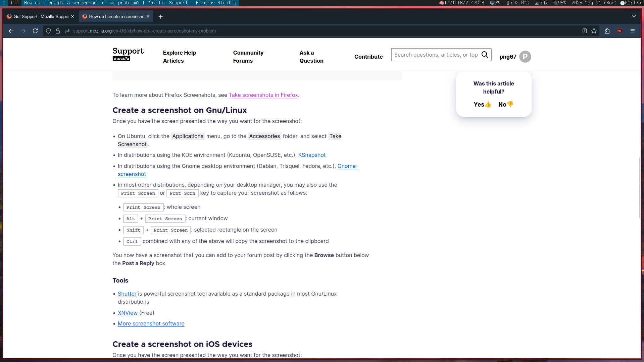Open Mozilla Support logo home link
The height and width of the screenshot is (362, 644).
point(128,54)
